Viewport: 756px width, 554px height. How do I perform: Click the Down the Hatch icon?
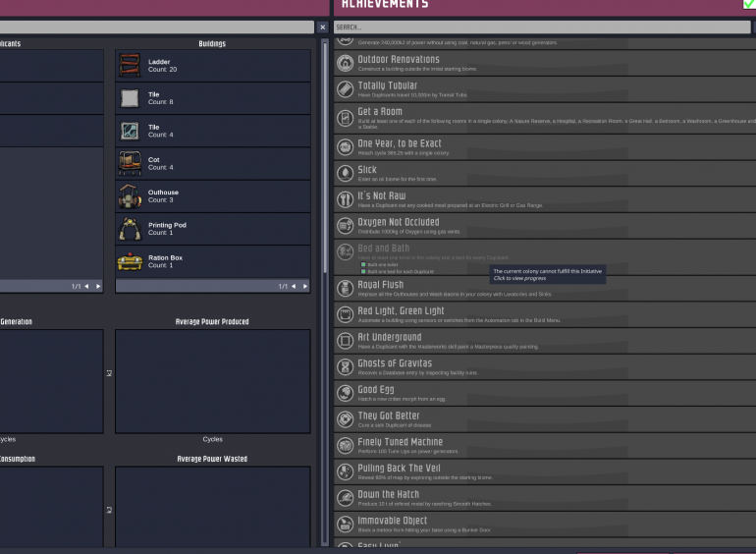tap(346, 498)
